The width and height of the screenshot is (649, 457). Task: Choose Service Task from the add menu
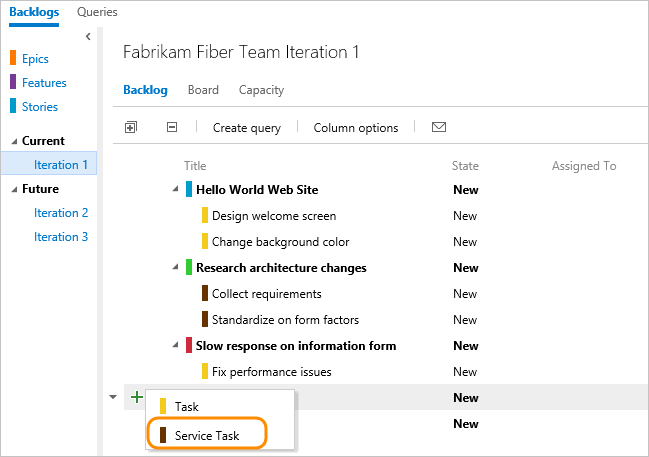[206, 435]
